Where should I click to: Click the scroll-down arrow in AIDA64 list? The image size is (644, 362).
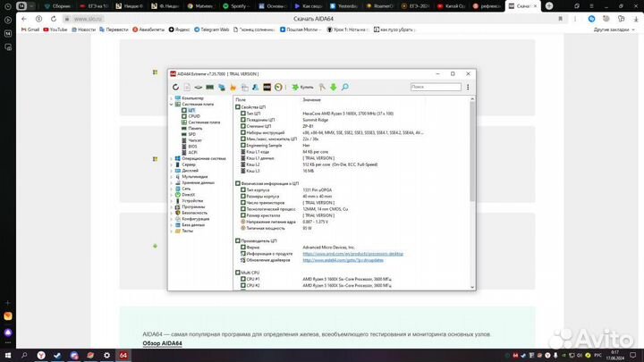[472, 287]
